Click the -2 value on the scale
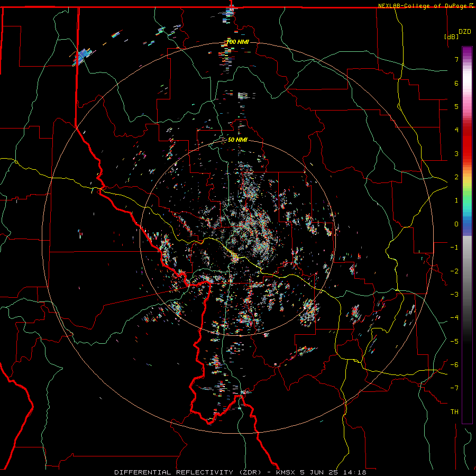Image resolution: width=476 pixels, height=476 pixels. point(454,271)
